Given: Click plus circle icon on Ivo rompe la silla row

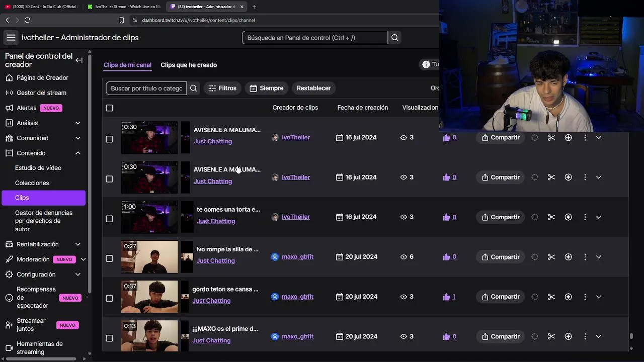Looking at the screenshot, I should 568,257.
